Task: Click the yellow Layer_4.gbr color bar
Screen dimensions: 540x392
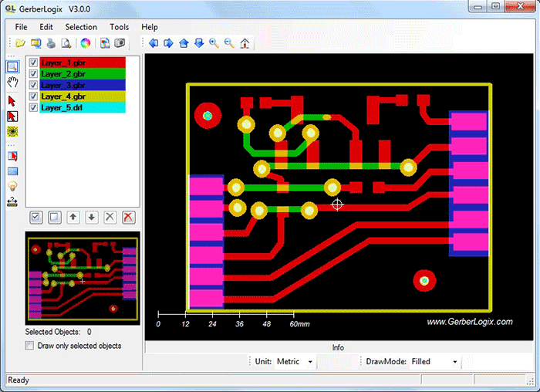Action: [83, 96]
